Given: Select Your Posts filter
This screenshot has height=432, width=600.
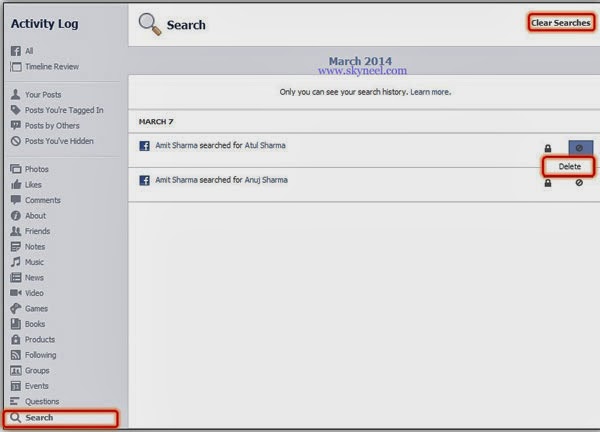Looking at the screenshot, I should [43, 95].
